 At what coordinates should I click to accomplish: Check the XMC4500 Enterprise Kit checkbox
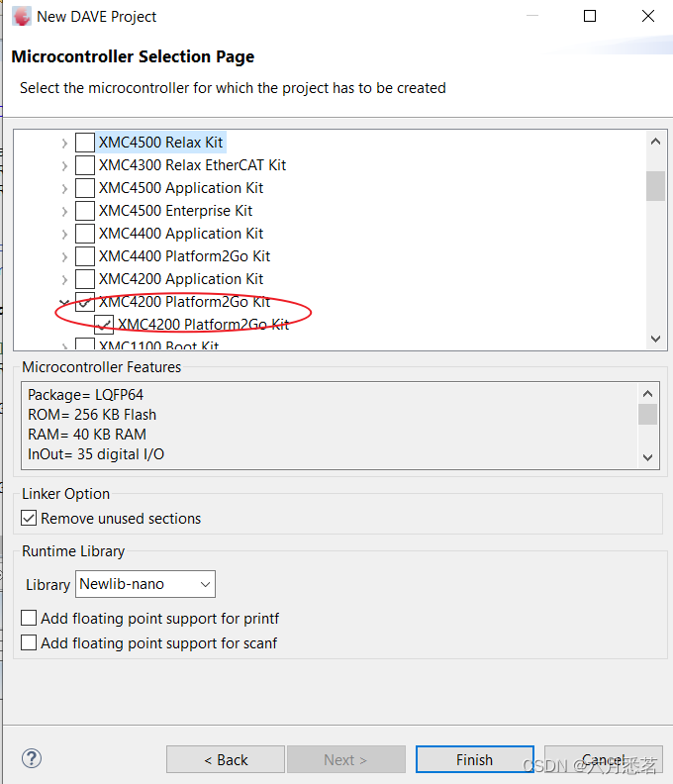85,211
